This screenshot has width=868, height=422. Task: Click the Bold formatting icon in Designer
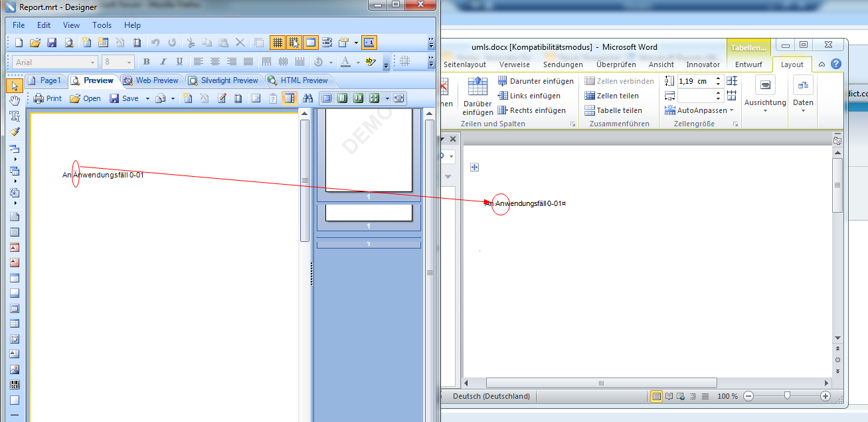point(147,62)
